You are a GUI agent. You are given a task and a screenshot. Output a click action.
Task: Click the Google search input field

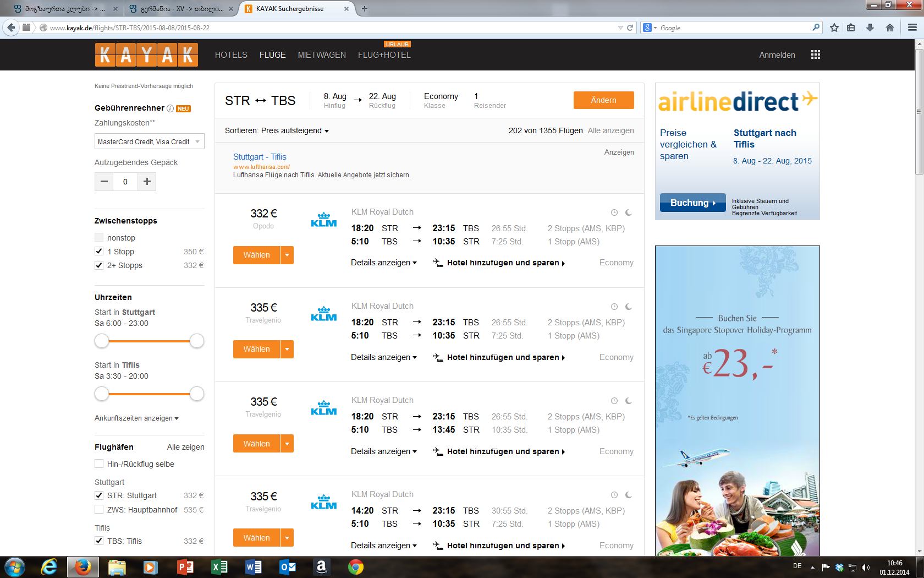[x=734, y=28]
